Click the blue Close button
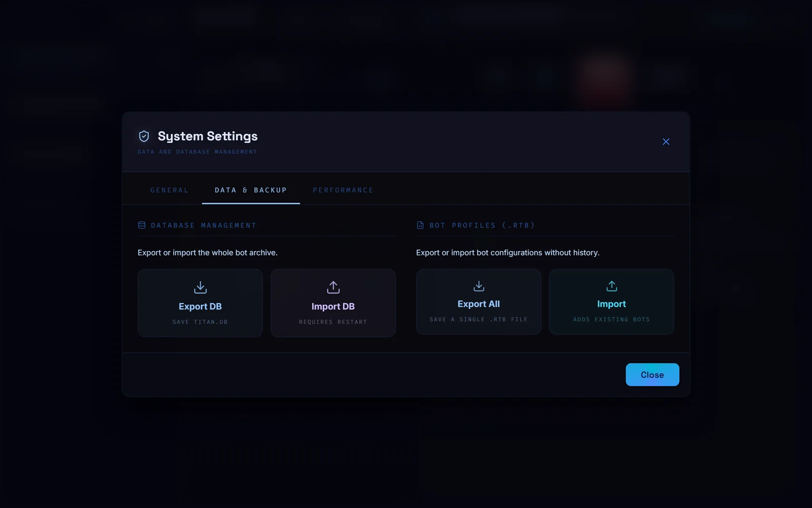 [x=652, y=374]
